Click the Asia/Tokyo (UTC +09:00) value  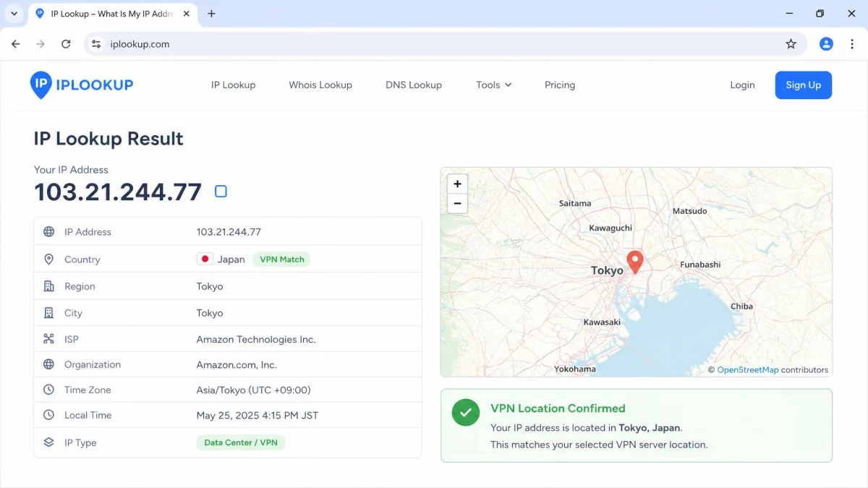(253, 390)
